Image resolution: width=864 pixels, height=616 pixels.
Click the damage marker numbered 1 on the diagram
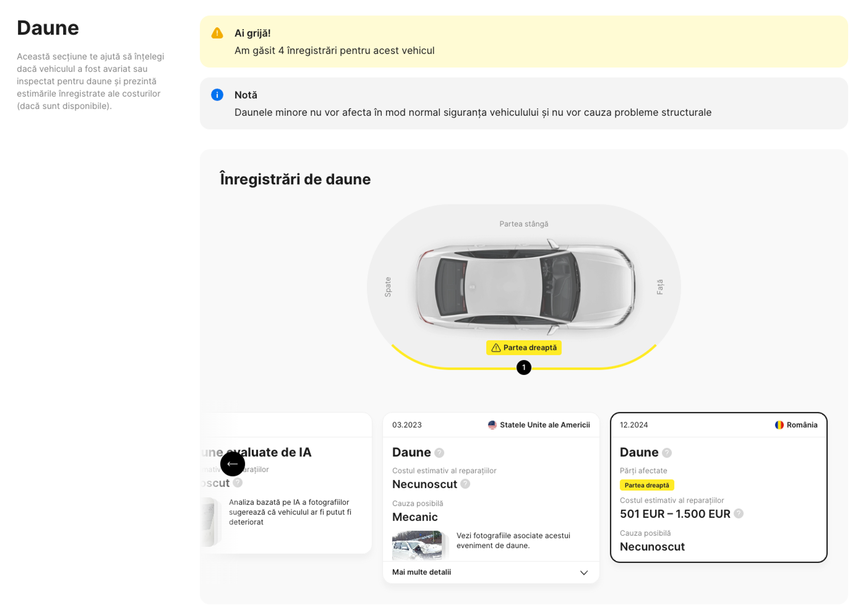[x=524, y=367]
